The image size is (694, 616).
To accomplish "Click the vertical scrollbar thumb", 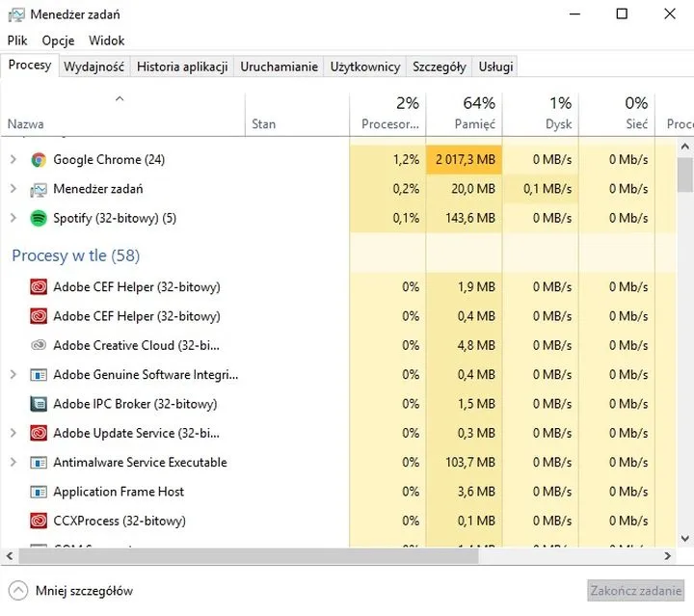I will click(x=684, y=174).
